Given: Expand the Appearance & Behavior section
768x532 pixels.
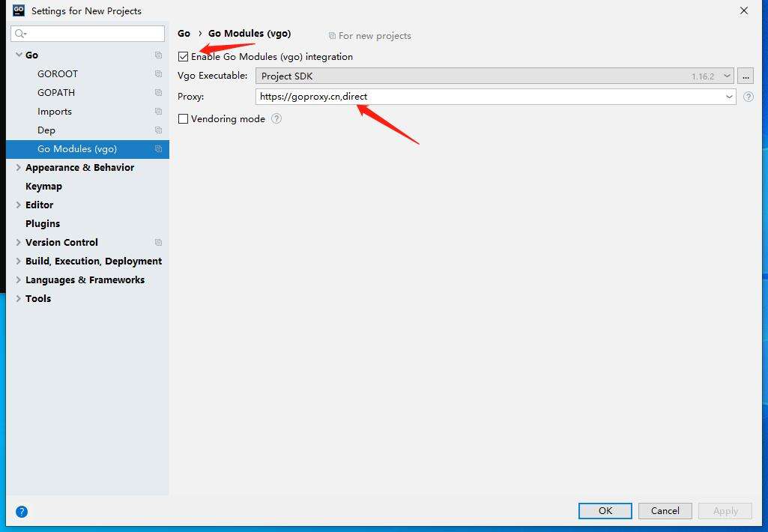Looking at the screenshot, I should [x=19, y=168].
